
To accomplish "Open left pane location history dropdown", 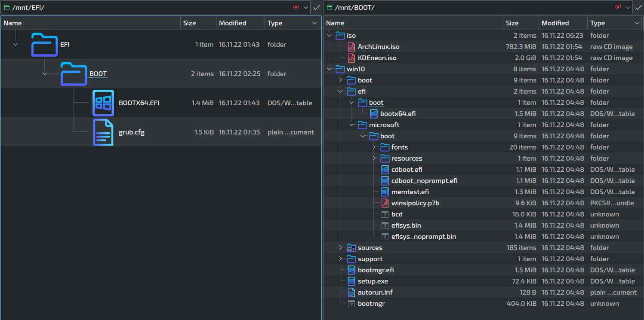I will [x=306, y=7].
